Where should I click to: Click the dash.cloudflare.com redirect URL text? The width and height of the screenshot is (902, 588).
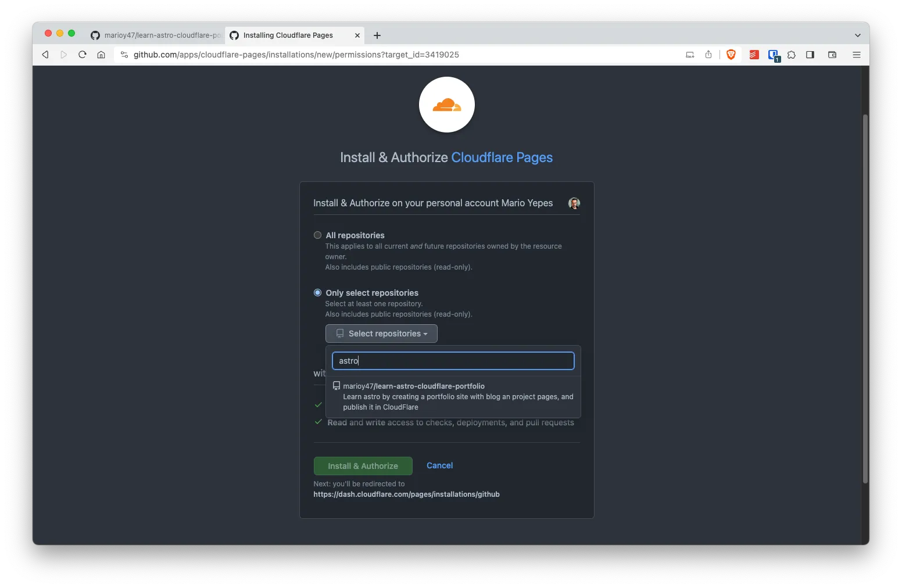pyautogui.click(x=406, y=494)
